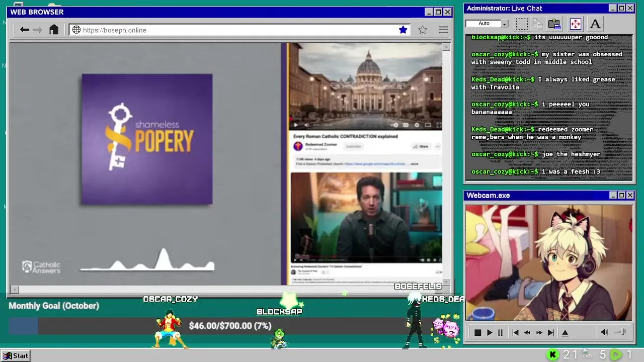Click the green Rumble play icon in tray
This screenshot has width=644, height=362.
[616, 355]
